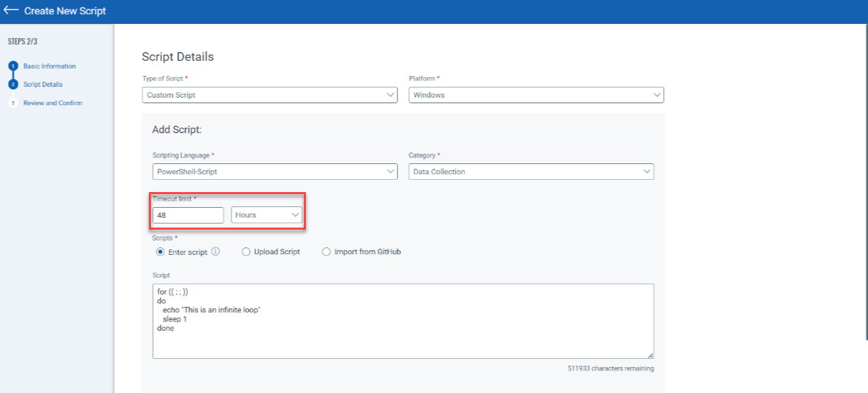
Task: Go to Basic Information step
Action: click(50, 66)
